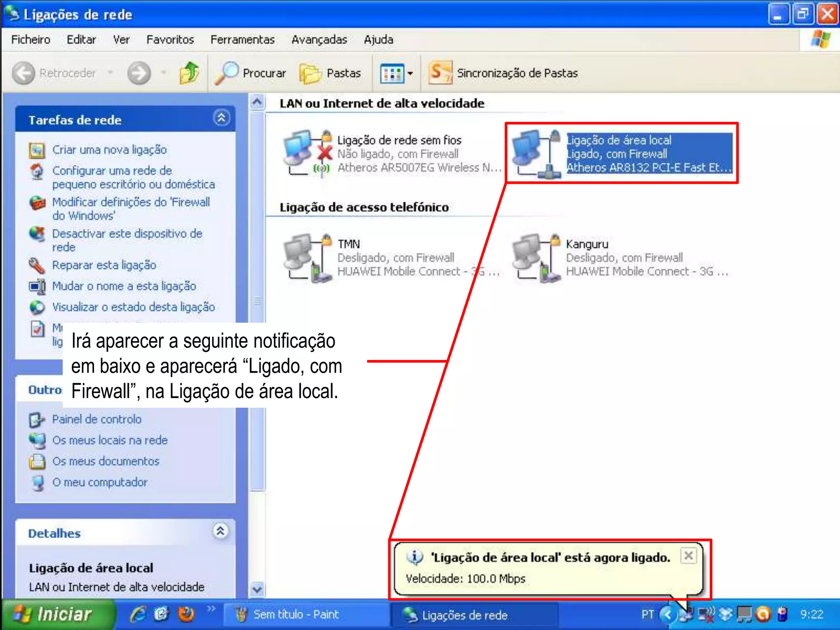Click Modificar definições do Firewall link
840x630 pixels.
131,209
